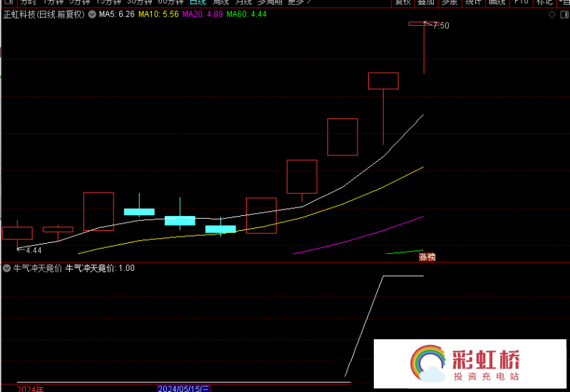Click the 4.44 low price marker

[33, 250]
